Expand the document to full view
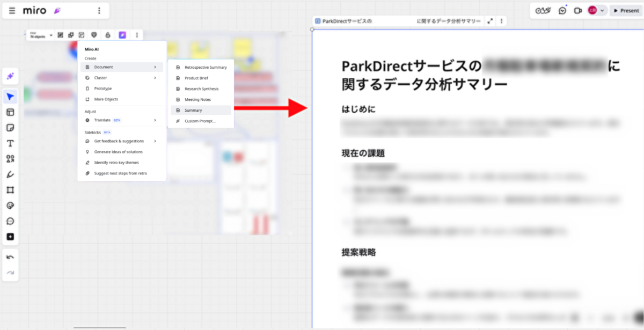The width and height of the screenshot is (644, 330). point(490,21)
